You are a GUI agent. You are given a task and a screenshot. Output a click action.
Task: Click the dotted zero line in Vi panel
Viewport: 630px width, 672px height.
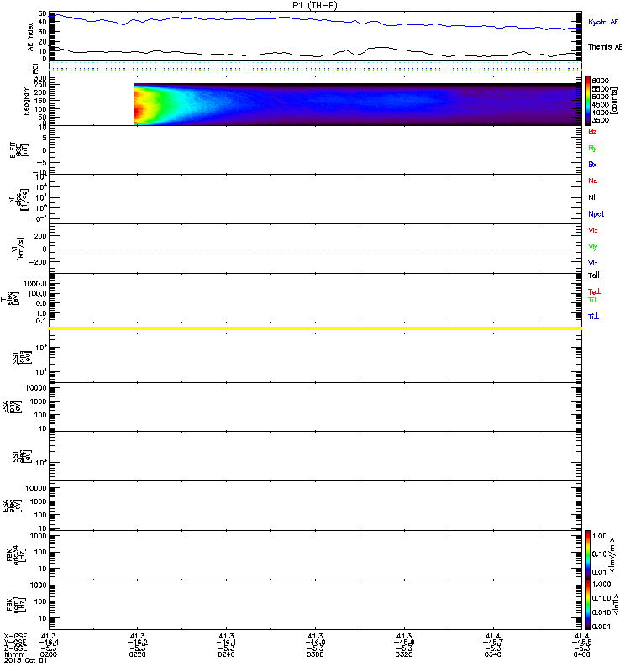coord(315,249)
